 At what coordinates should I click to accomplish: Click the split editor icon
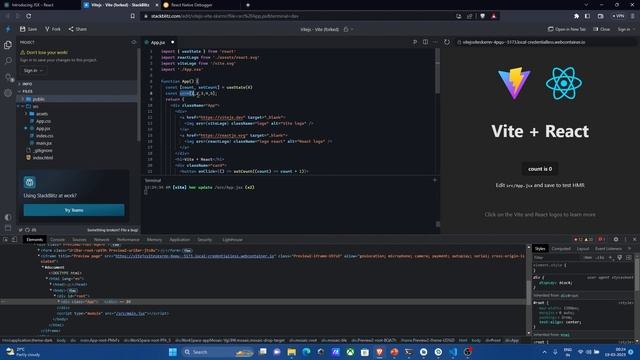pos(425,42)
